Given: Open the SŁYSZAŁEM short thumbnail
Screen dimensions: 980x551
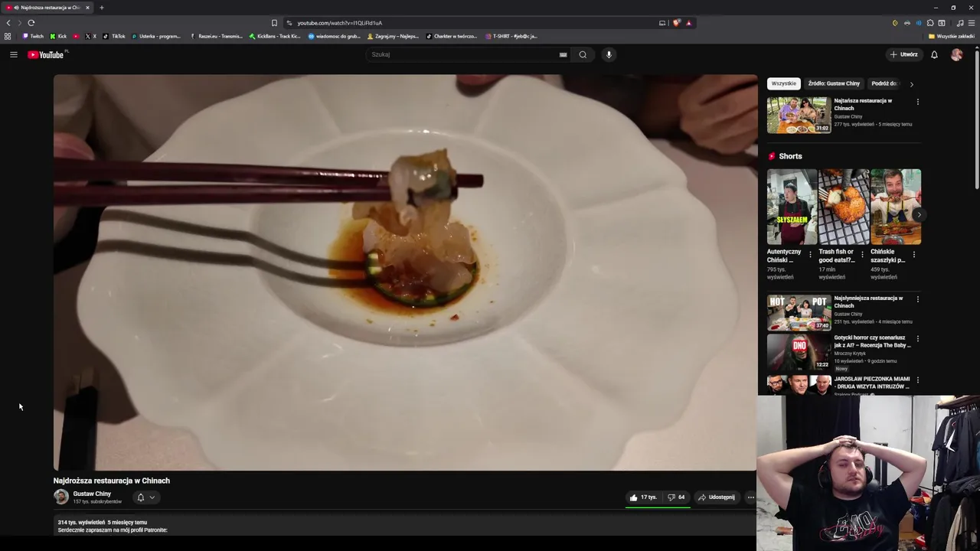Looking at the screenshot, I should [792, 207].
